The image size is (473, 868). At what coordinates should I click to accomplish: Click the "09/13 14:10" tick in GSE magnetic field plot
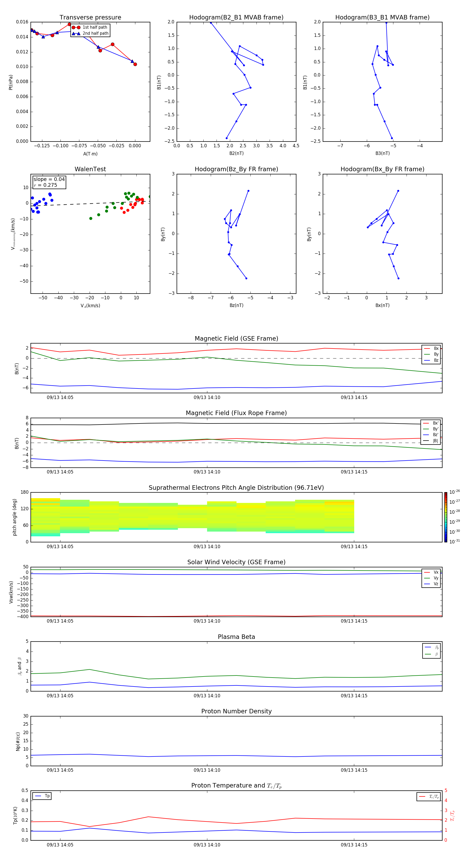[x=207, y=398]
